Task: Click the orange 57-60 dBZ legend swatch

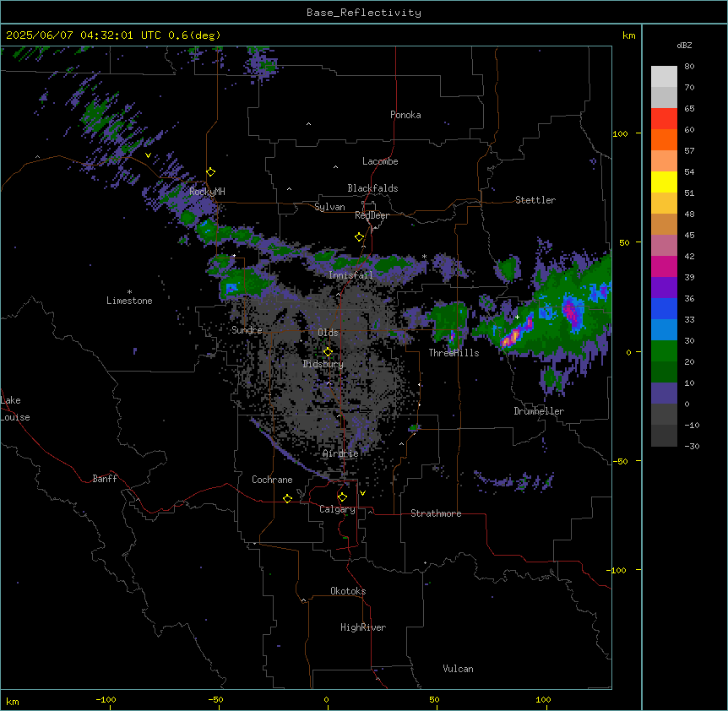Action: (x=664, y=139)
